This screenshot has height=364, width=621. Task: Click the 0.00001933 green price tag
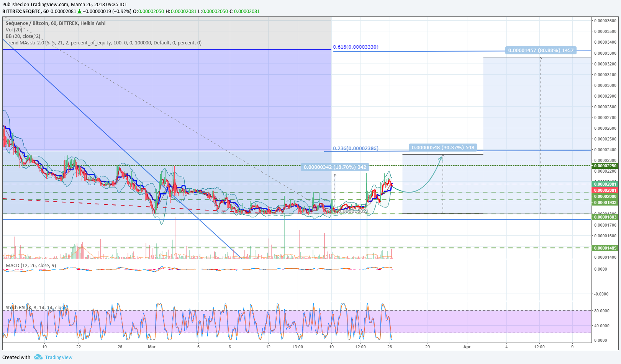tap(605, 202)
